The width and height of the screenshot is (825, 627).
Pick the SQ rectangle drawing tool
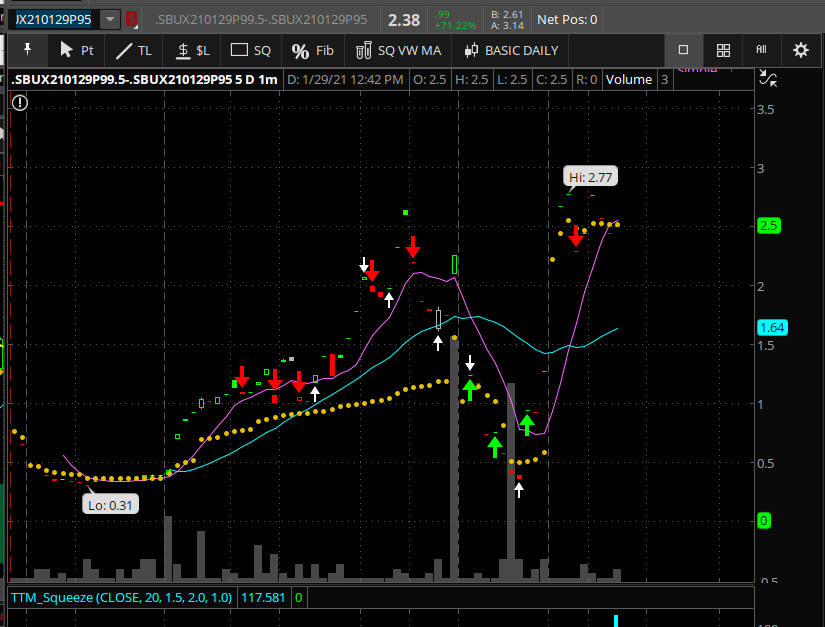pyautogui.click(x=250, y=50)
